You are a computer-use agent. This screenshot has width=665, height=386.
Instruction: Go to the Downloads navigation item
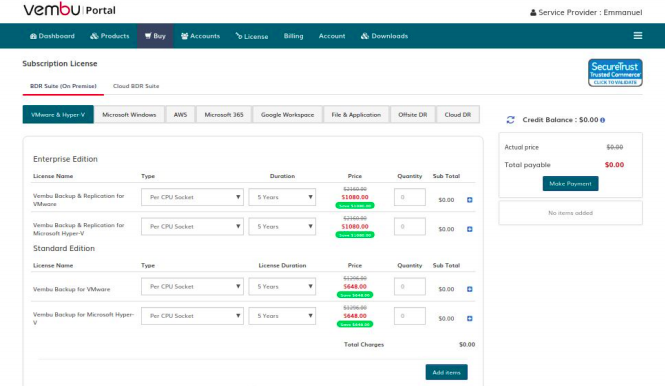[384, 36]
